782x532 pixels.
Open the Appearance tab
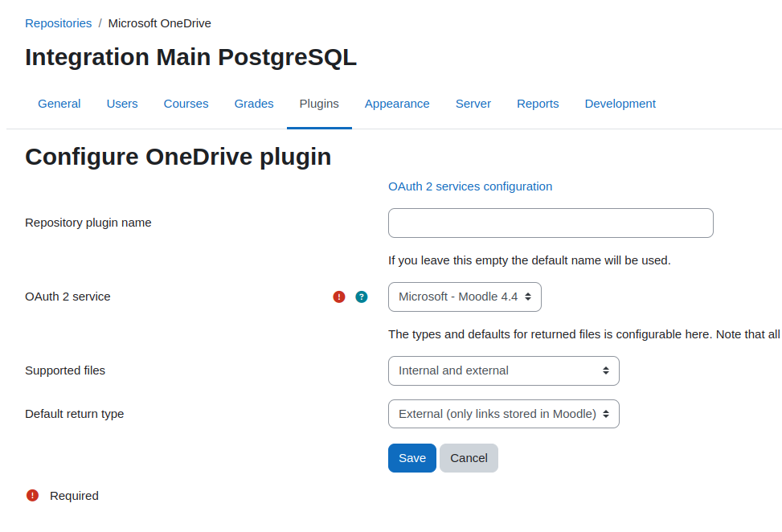coord(397,104)
